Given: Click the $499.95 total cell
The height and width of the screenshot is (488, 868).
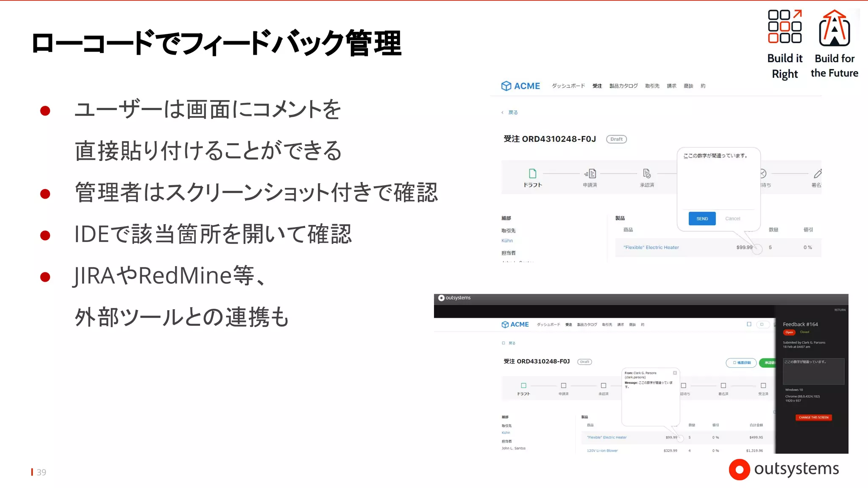Looking at the screenshot, I should [756, 437].
